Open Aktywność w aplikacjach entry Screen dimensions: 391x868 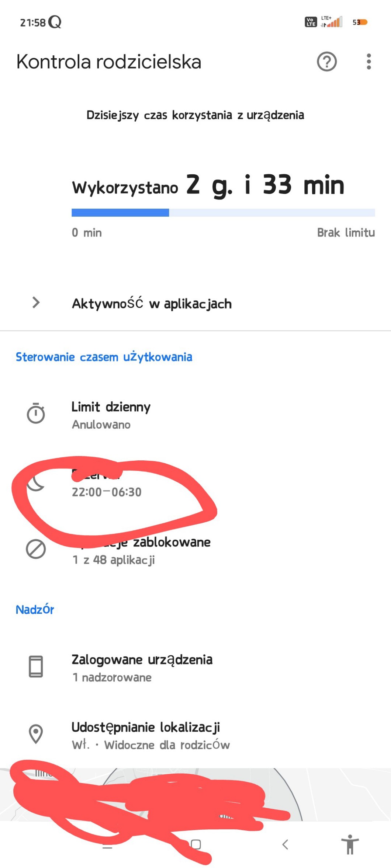click(152, 304)
